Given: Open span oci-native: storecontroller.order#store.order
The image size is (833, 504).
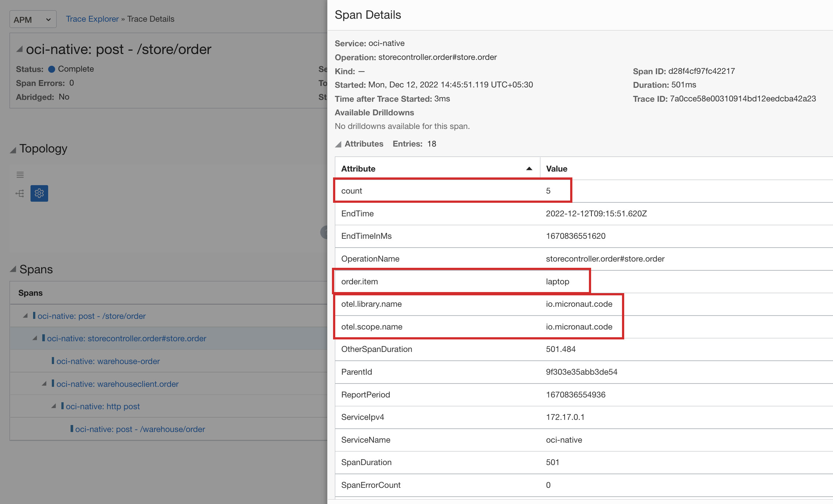Looking at the screenshot, I should (x=126, y=338).
